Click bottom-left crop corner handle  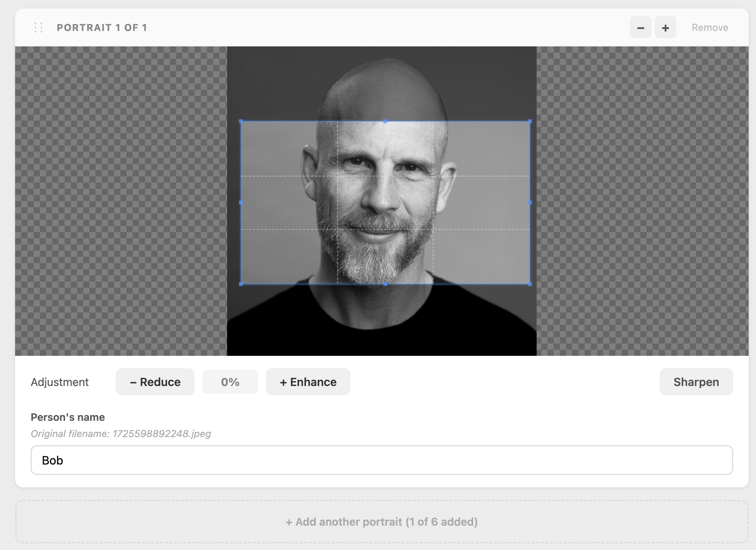coord(241,284)
